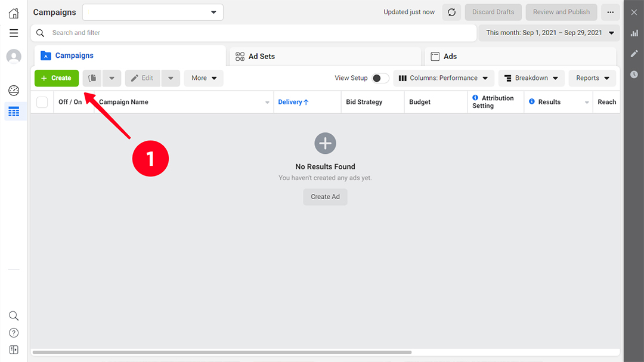
Task: Open the history clock icon in right rail
Action: 634,75
